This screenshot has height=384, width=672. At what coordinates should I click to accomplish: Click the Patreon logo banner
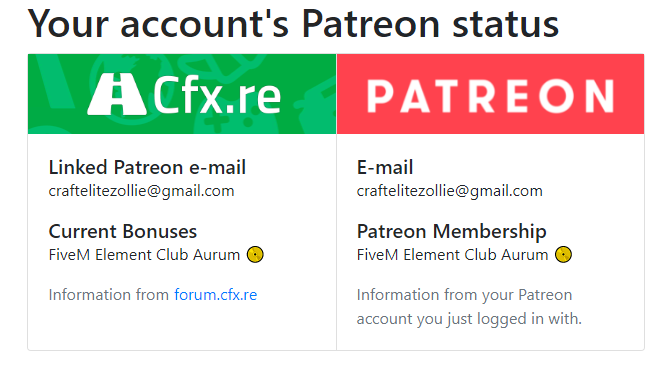point(490,94)
